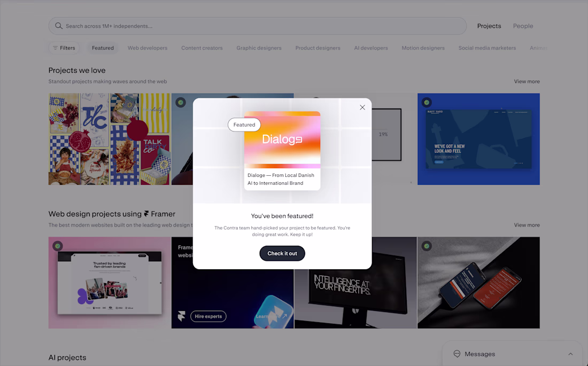Viewport: 588px width, 366px height.
Task: Select the Graphic designers category
Action: click(259, 48)
